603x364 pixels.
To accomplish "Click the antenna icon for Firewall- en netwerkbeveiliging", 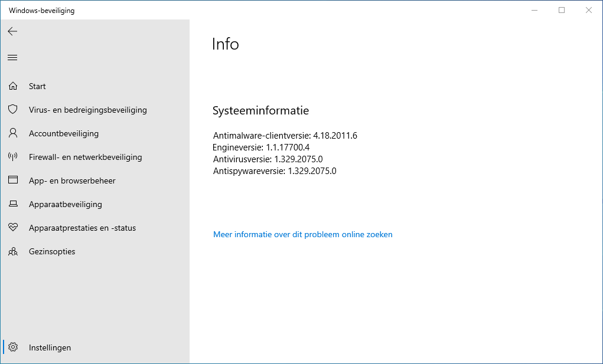I will [x=13, y=157].
